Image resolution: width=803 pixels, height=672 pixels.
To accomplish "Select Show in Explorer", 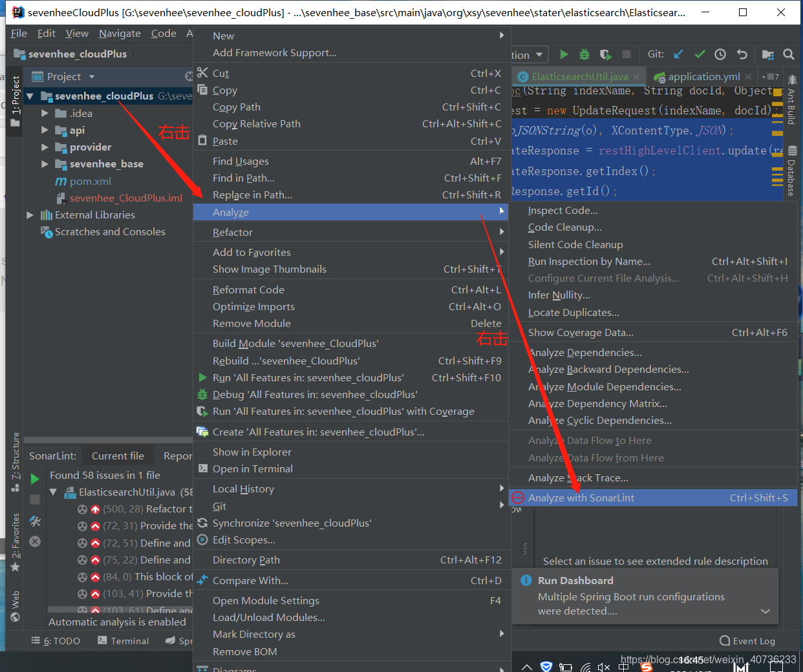I will pos(352,452).
